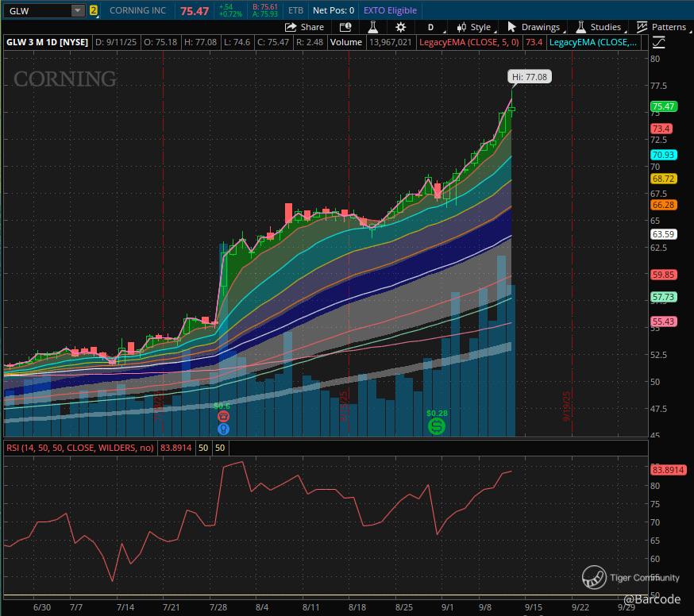
Task: Click the yellow number 2 link icon
Action: (x=94, y=10)
